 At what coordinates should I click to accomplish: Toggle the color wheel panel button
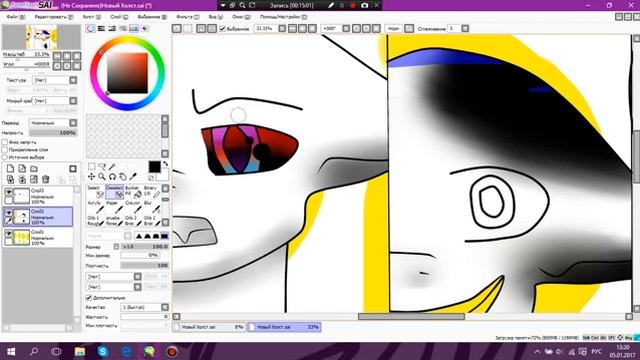click(91, 28)
